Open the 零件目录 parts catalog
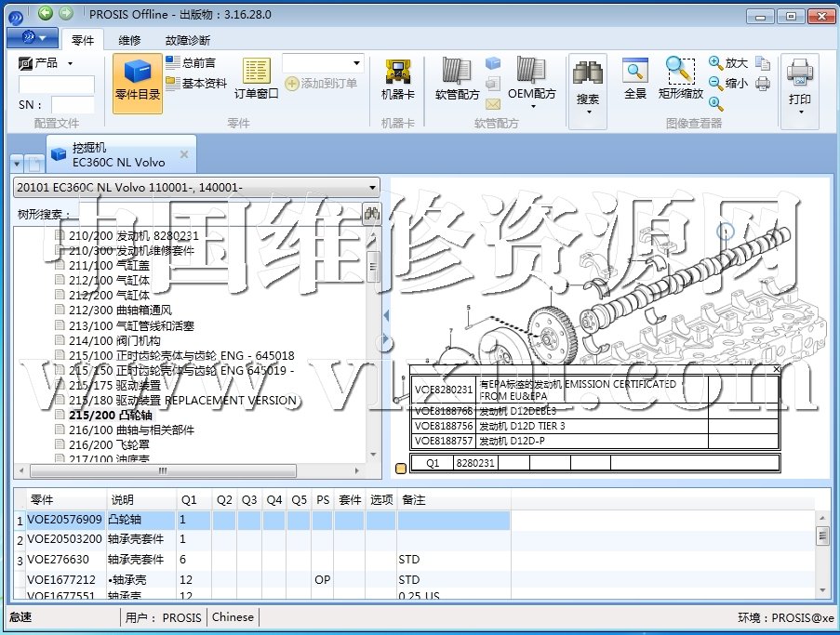This screenshot has width=840, height=635. (137, 83)
